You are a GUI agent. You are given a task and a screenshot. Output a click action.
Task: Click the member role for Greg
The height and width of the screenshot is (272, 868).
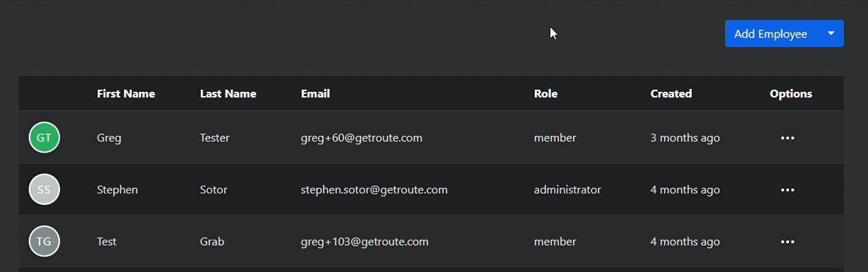pos(555,138)
